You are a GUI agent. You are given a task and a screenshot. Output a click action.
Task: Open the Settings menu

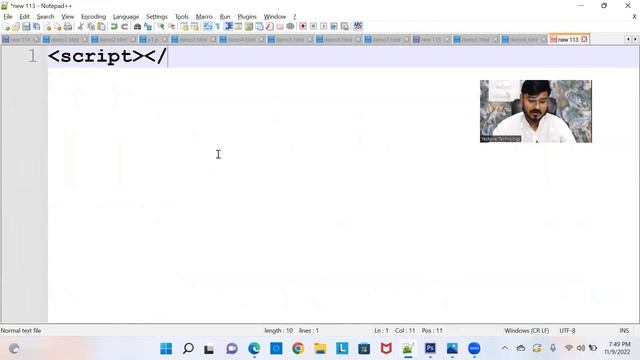[157, 17]
